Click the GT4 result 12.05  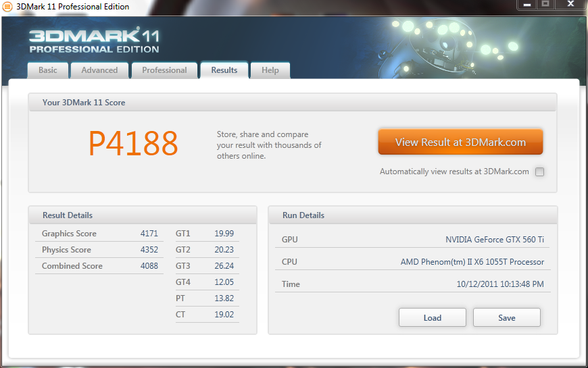(x=224, y=282)
